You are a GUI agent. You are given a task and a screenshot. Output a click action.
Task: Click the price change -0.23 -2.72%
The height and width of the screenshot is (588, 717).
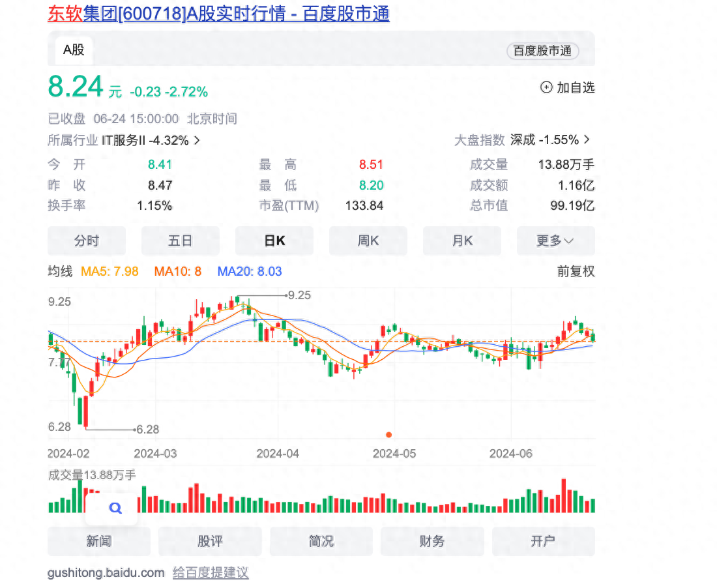(x=169, y=92)
